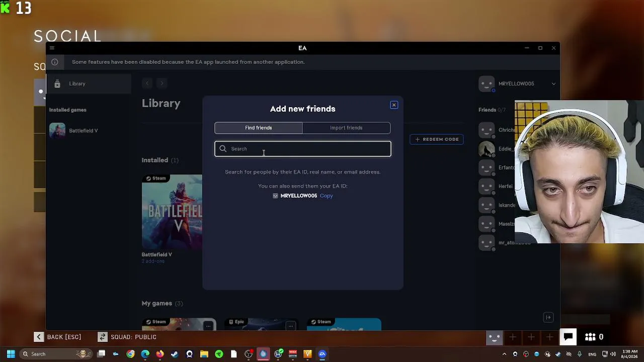Switch to the Import friends tab
The height and width of the screenshot is (362, 644).
pos(346,128)
